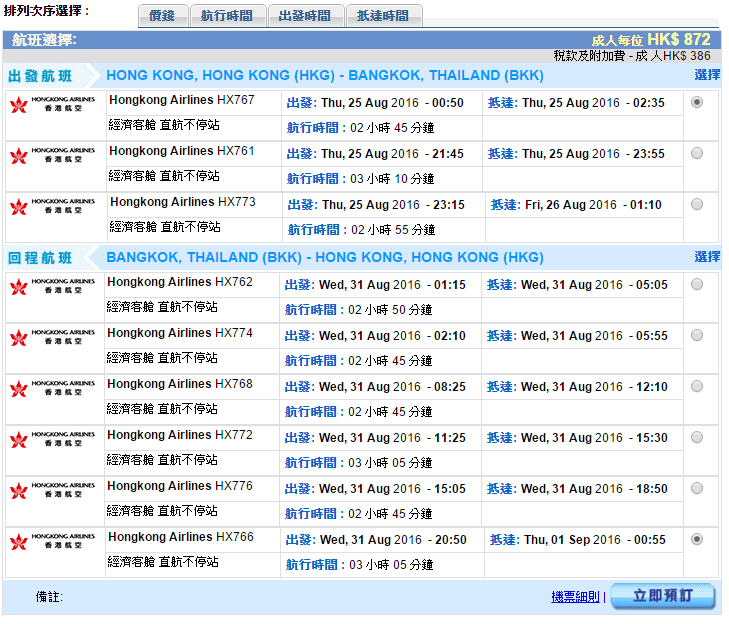The height and width of the screenshot is (624, 729).
Task: Sort flights by 價錢 tab
Action: [x=161, y=16]
